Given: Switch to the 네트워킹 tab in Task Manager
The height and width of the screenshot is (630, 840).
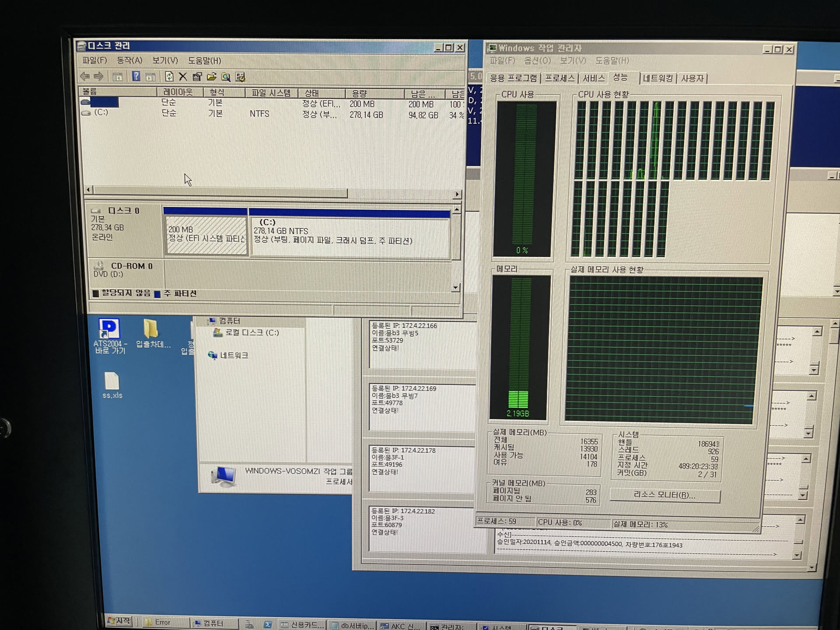Looking at the screenshot, I should [658, 78].
